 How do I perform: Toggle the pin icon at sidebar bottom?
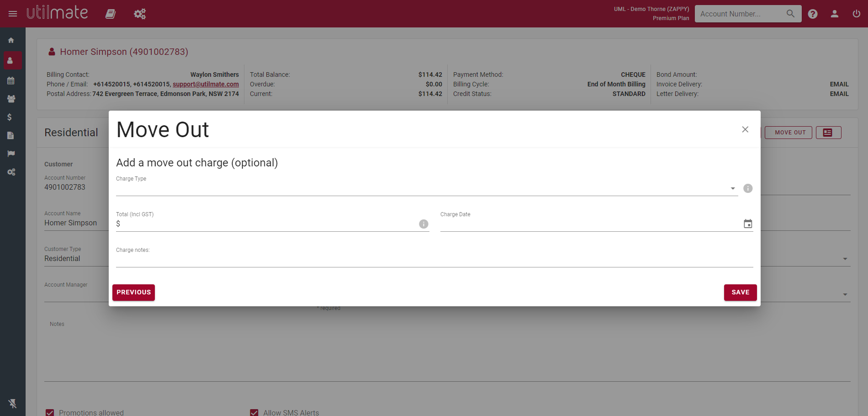point(12,404)
